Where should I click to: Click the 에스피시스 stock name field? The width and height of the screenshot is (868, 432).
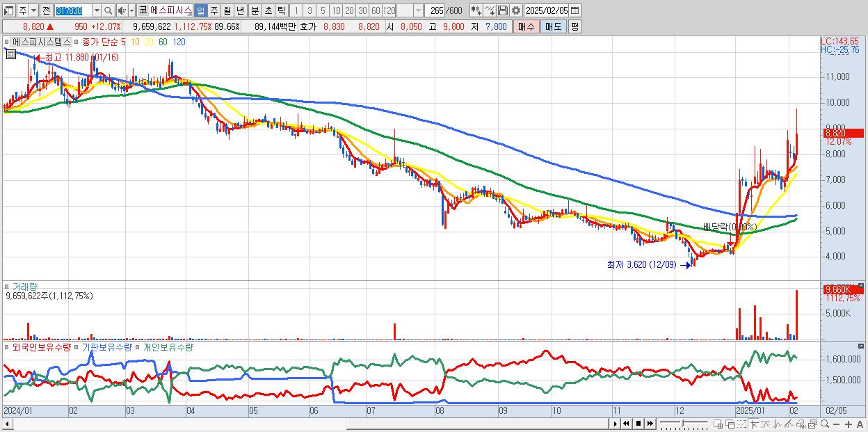click(x=170, y=10)
